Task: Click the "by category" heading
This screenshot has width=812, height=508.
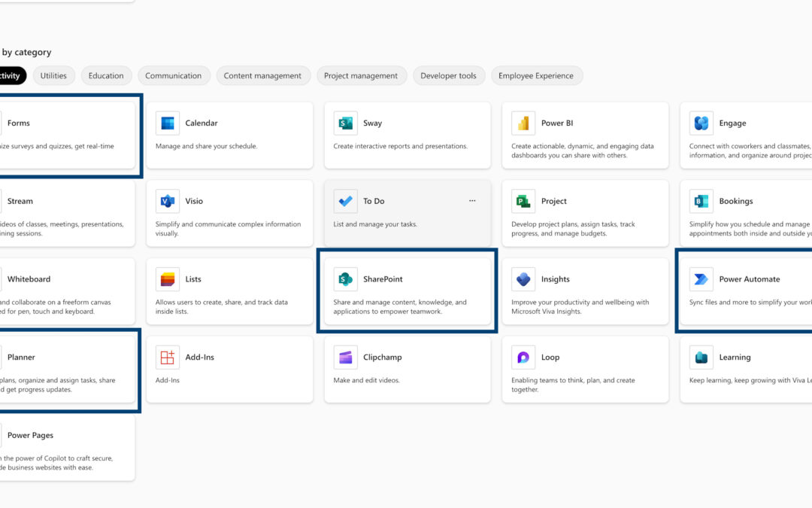Action: click(x=27, y=53)
